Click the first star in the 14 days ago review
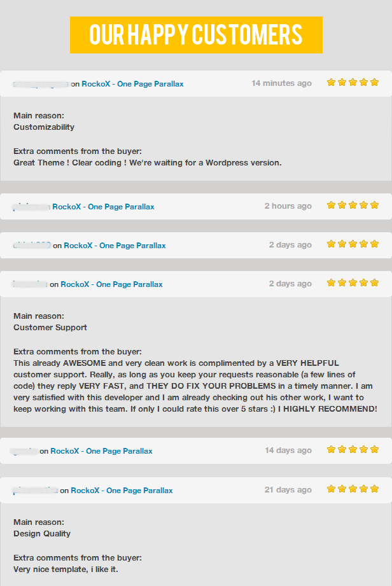The image size is (392, 586). [331, 449]
